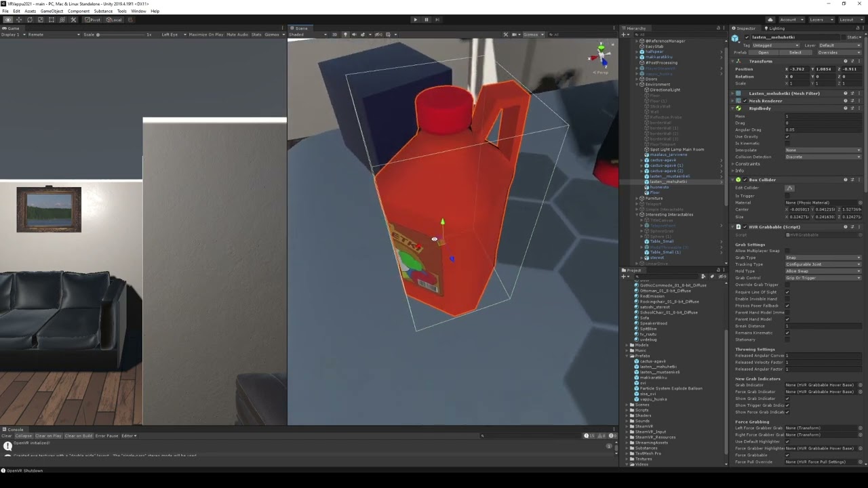This screenshot has height=488, width=868.
Task: Toggle Is Trigger checkbox on Box Collider
Action: pyautogui.click(x=787, y=196)
